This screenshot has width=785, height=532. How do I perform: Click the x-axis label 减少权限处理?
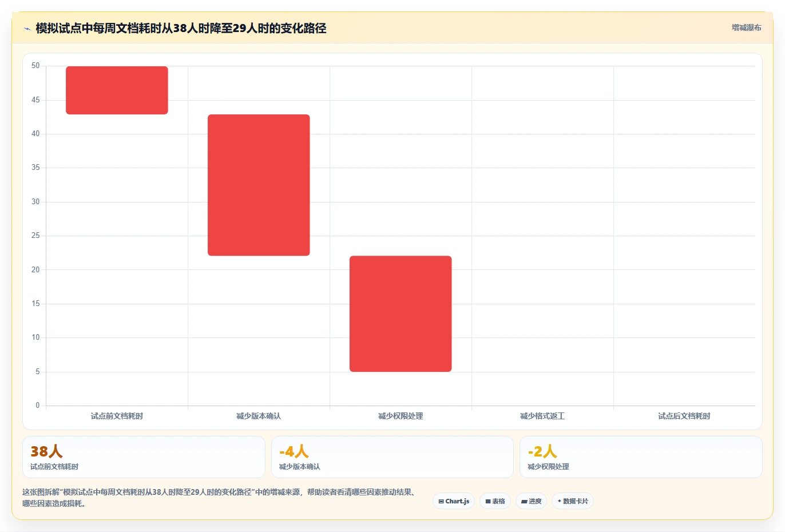pos(401,416)
